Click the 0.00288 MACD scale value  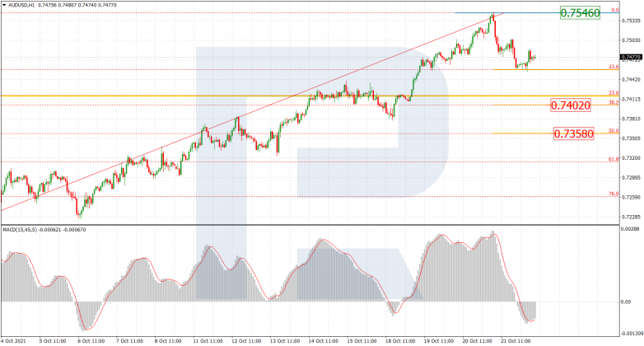pyautogui.click(x=632, y=228)
